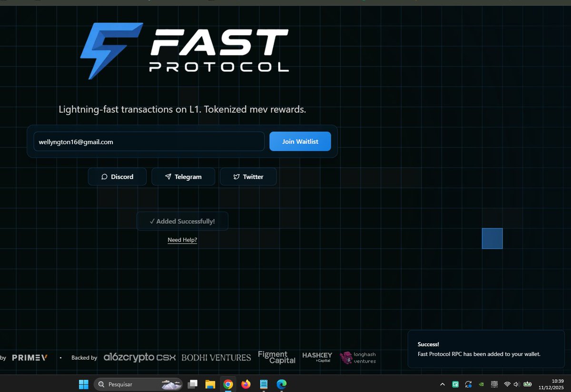
Task: Click the battery status tray icon
Action: pyautogui.click(x=527, y=384)
